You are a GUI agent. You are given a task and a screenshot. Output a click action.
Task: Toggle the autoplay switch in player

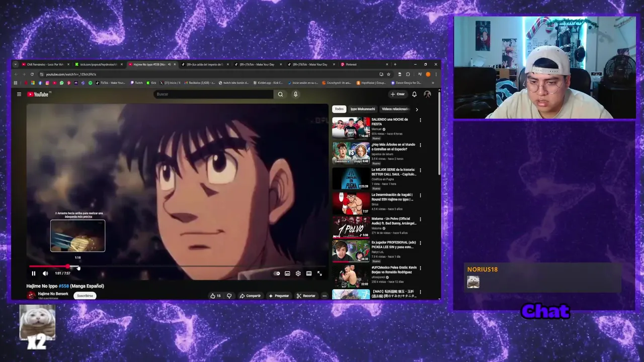click(x=277, y=274)
